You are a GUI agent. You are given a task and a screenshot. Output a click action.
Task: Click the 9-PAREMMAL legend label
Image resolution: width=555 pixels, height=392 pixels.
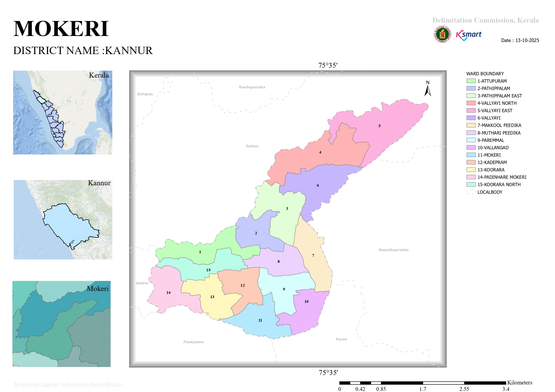491,140
